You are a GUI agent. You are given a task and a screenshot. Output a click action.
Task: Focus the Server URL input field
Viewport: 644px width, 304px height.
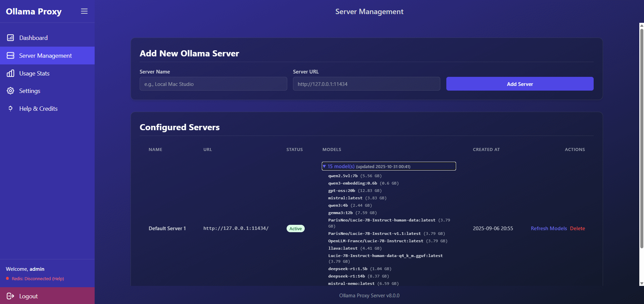tap(366, 84)
